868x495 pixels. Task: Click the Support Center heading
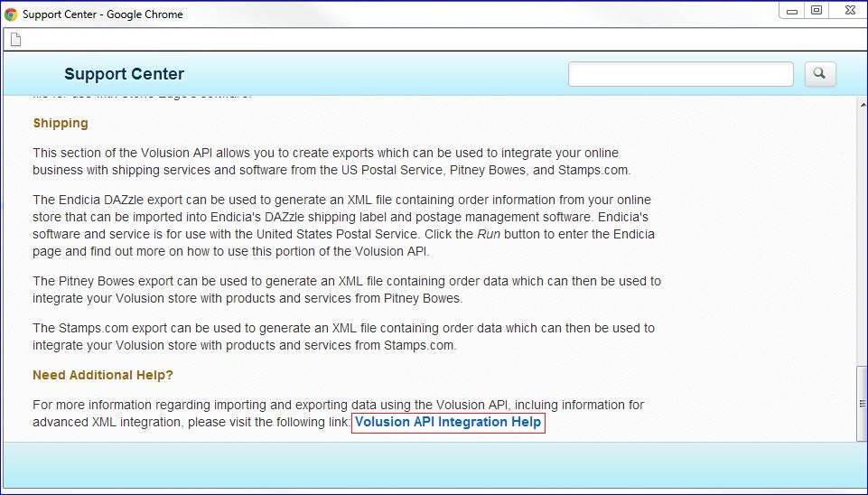coord(124,74)
